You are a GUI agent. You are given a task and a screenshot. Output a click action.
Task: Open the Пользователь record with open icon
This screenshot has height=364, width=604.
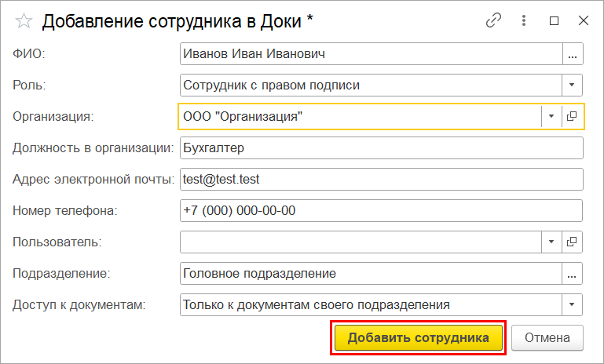tap(572, 242)
